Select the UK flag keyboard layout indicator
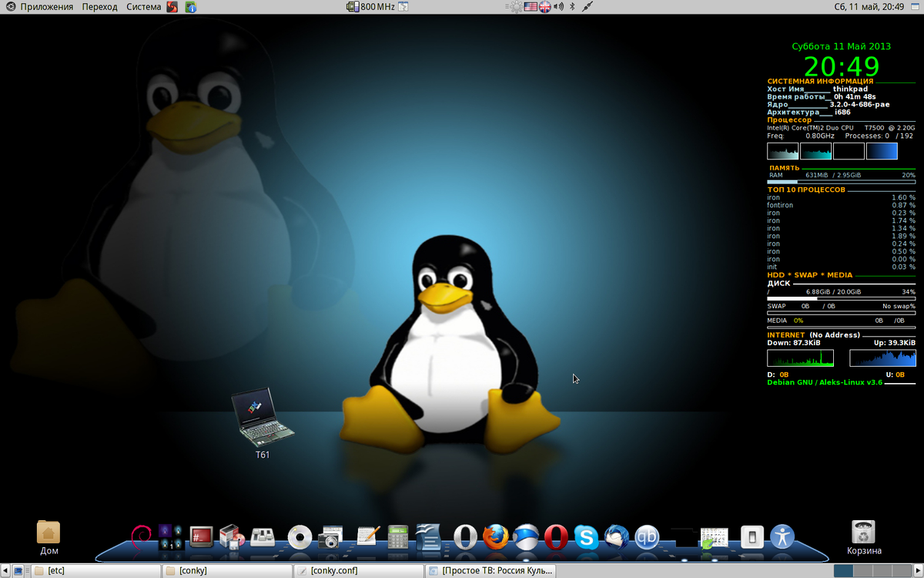 click(545, 7)
